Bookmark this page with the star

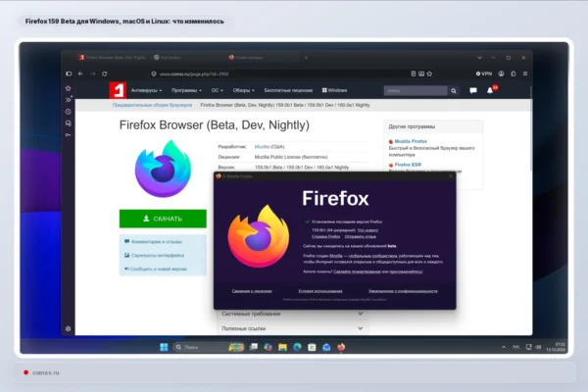click(x=430, y=73)
